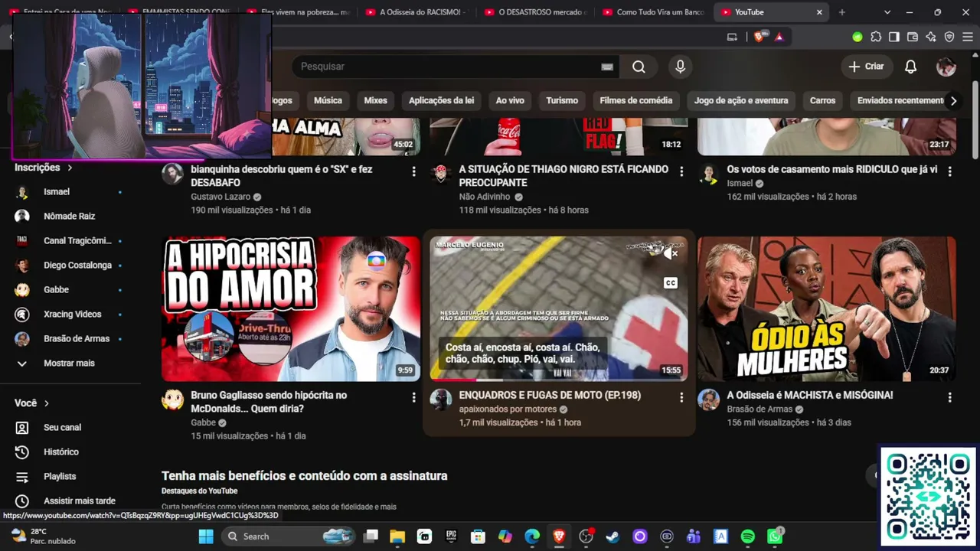Image resolution: width=980 pixels, height=551 pixels.
Task: Open WhatsApp from the taskbar
Action: (x=775, y=536)
